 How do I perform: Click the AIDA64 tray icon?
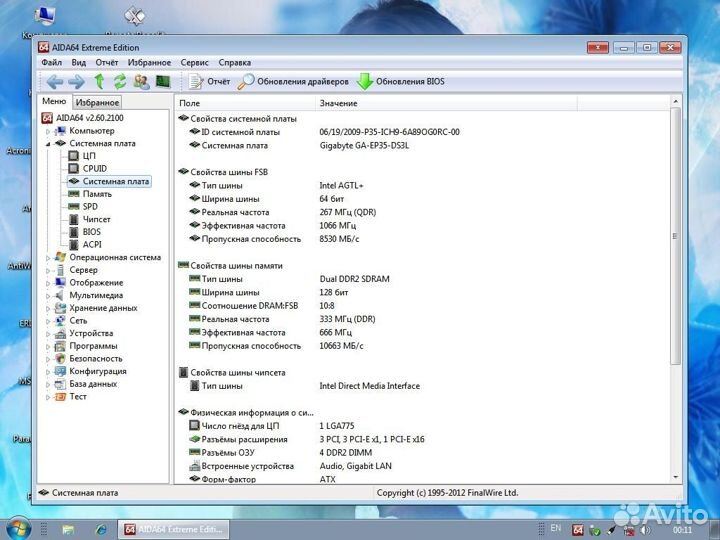(578, 530)
